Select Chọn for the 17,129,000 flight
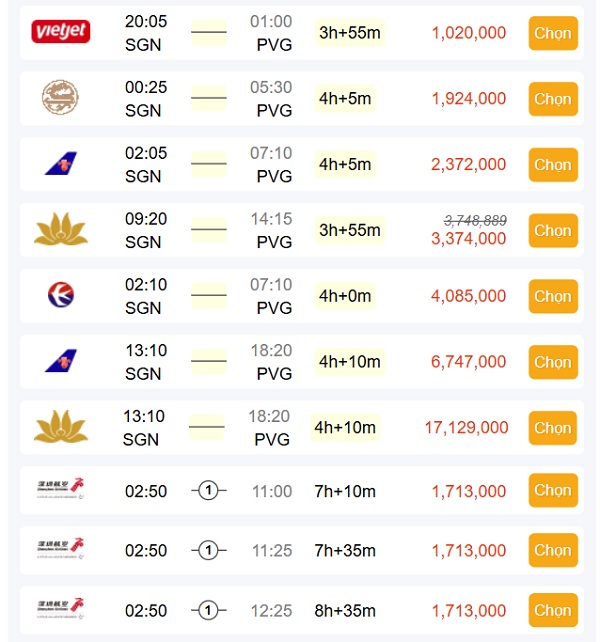This screenshot has width=600, height=642. [552, 427]
